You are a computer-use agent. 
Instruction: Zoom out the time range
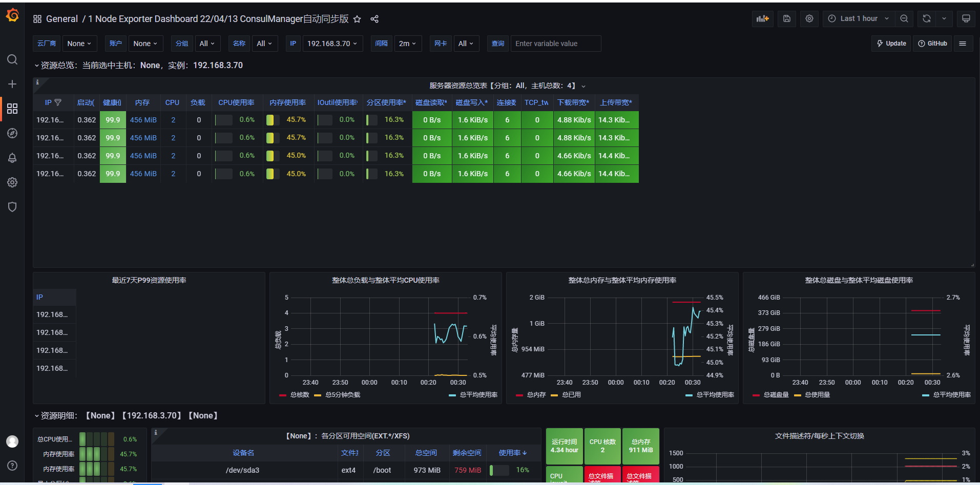coord(904,18)
